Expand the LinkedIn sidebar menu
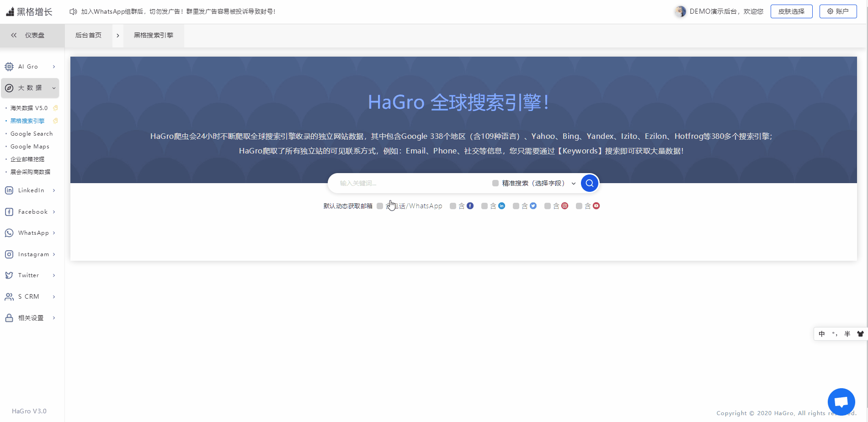This screenshot has height=422, width=868. 31,190
